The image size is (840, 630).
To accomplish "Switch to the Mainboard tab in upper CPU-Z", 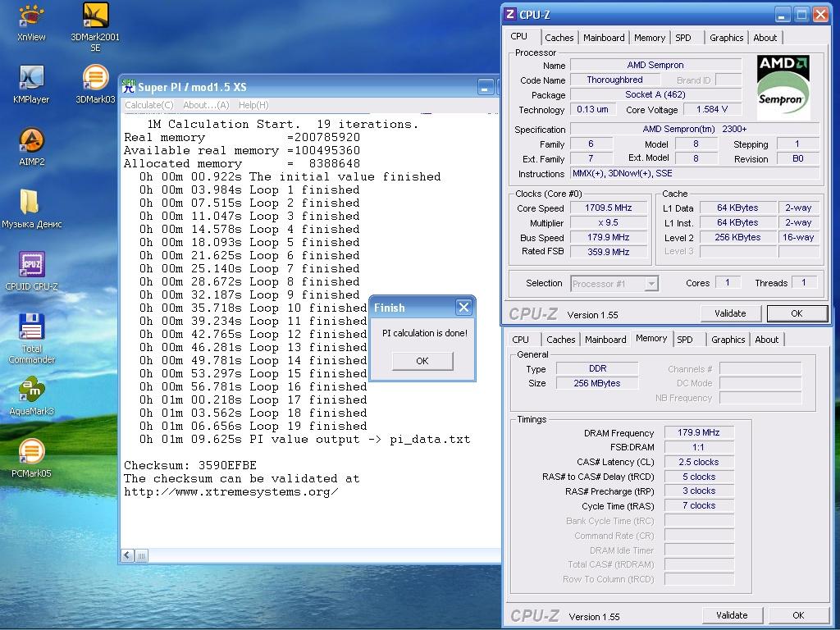I will point(604,38).
